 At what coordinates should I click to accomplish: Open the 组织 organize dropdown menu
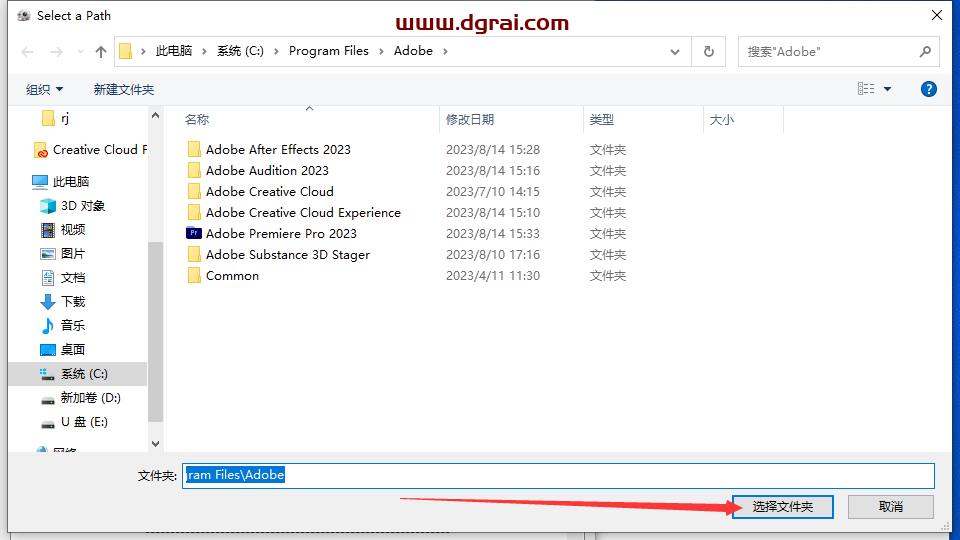tap(44, 90)
